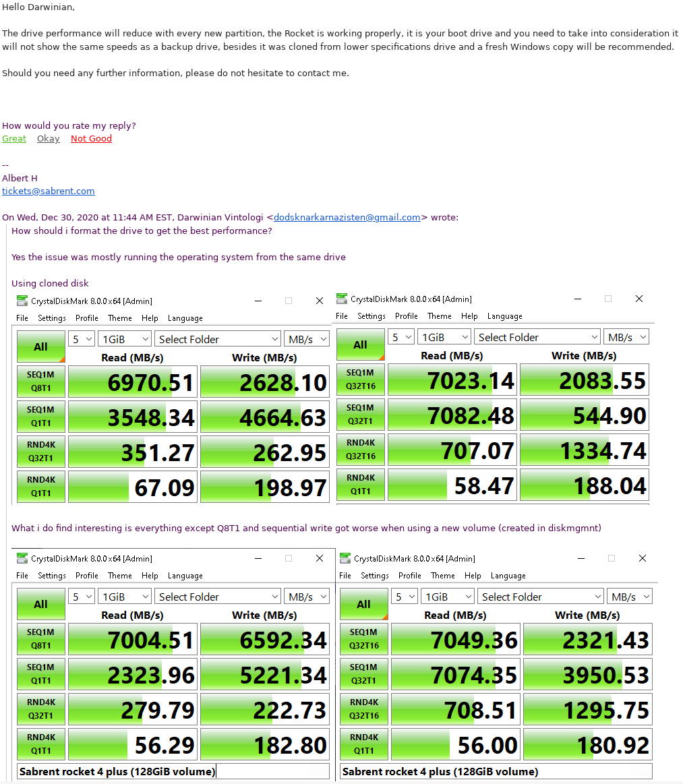Click the SEQ1M Q8T1 button beside 6970.51

[x=41, y=382]
